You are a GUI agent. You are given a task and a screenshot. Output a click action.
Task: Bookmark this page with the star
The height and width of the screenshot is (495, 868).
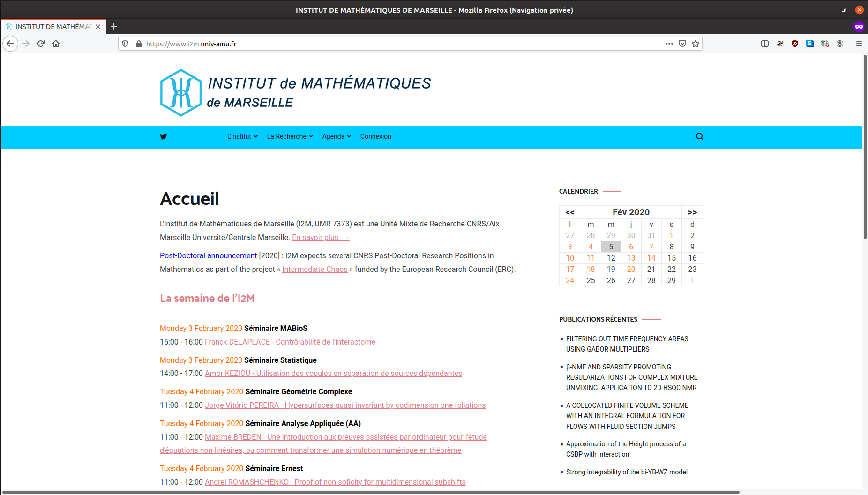pos(696,44)
